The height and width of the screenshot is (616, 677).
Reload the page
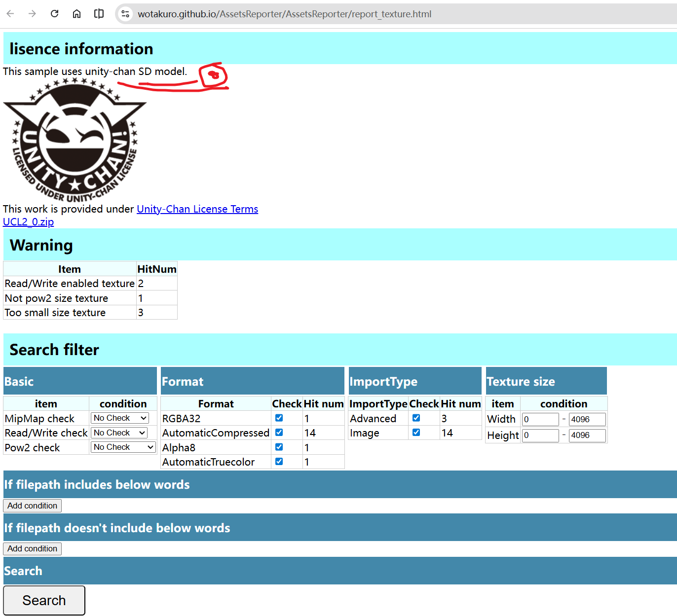point(54,14)
